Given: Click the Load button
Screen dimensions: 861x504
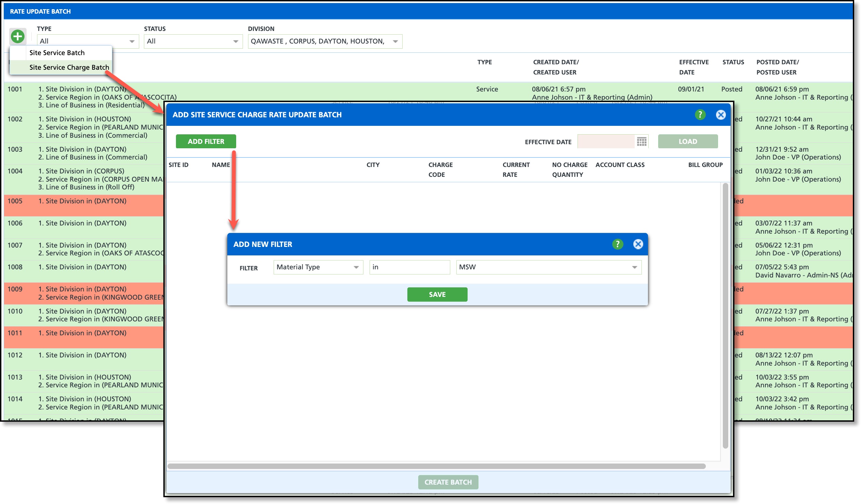Looking at the screenshot, I should pos(687,141).
